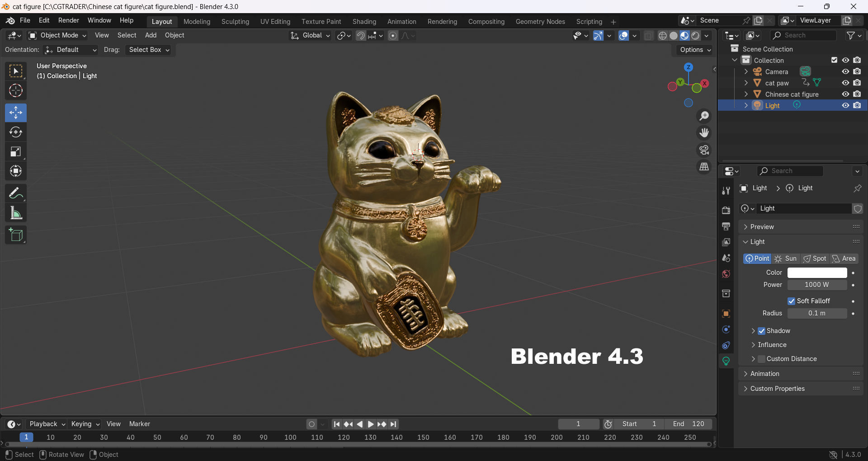Switch to Geometry Nodes workspace tab
Screen dimensions: 868x461
pos(540,22)
